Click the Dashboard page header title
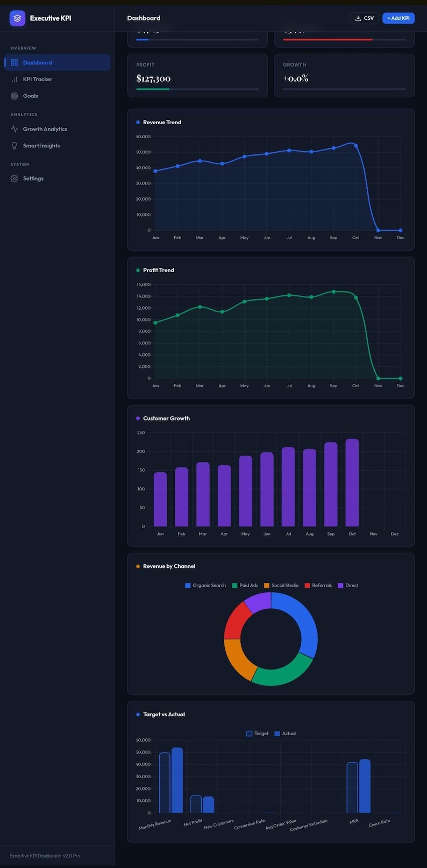 coord(144,18)
